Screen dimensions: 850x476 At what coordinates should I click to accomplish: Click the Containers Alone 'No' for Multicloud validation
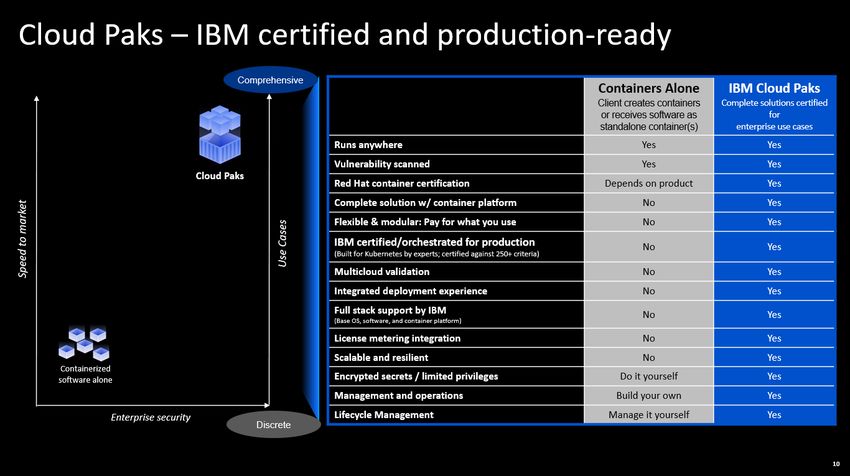pyautogui.click(x=648, y=272)
